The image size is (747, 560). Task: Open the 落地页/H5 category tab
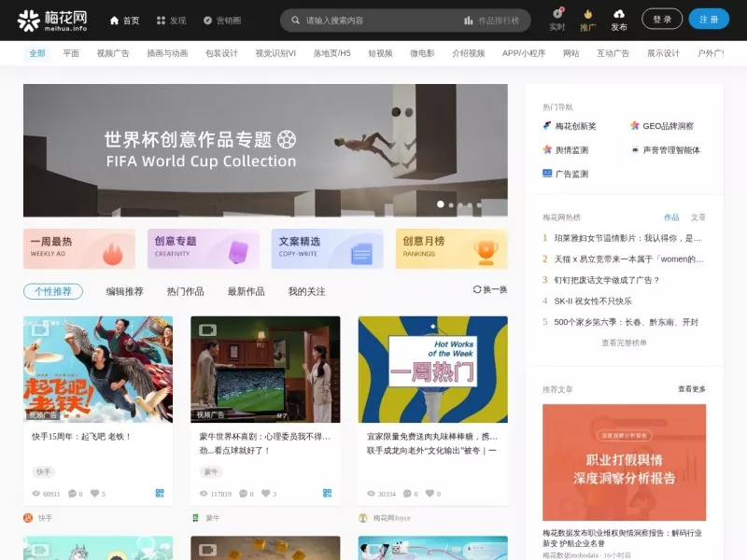tap(332, 53)
